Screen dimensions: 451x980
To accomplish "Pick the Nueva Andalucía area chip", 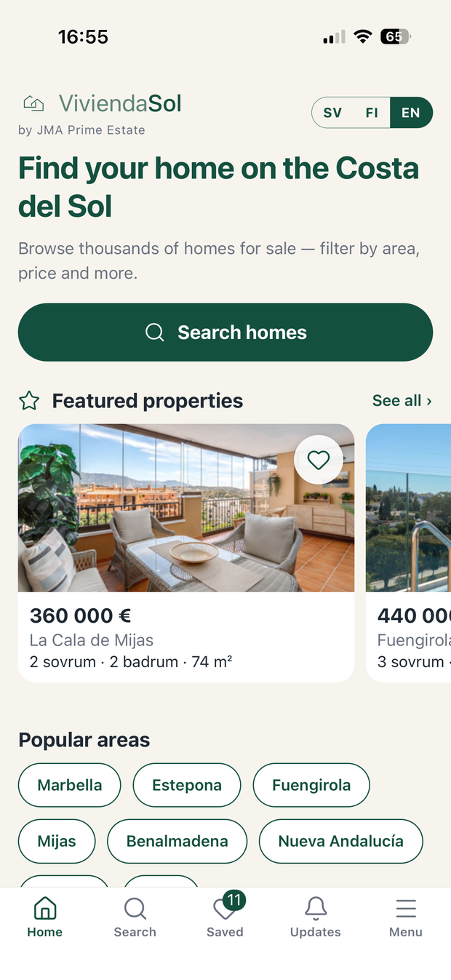I will pos(341,841).
